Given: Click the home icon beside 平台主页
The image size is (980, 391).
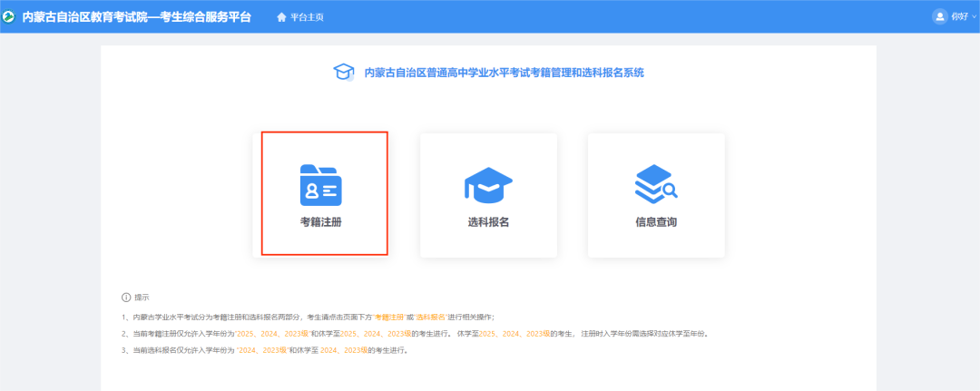Looking at the screenshot, I should click(281, 17).
